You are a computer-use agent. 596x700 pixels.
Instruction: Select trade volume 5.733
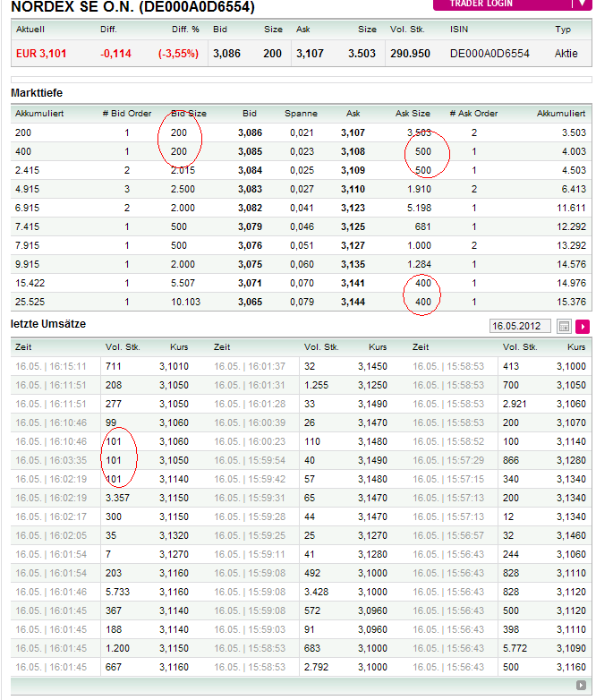117,592
